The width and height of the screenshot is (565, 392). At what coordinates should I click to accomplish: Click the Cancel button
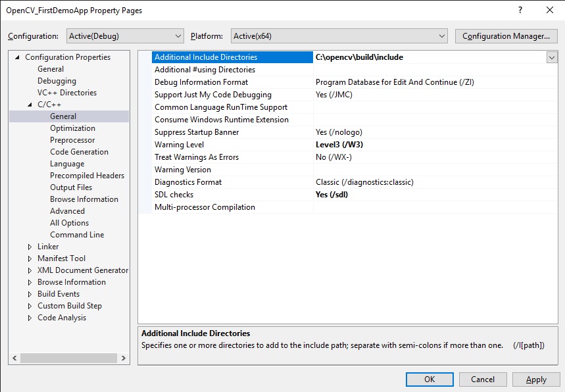pos(482,379)
